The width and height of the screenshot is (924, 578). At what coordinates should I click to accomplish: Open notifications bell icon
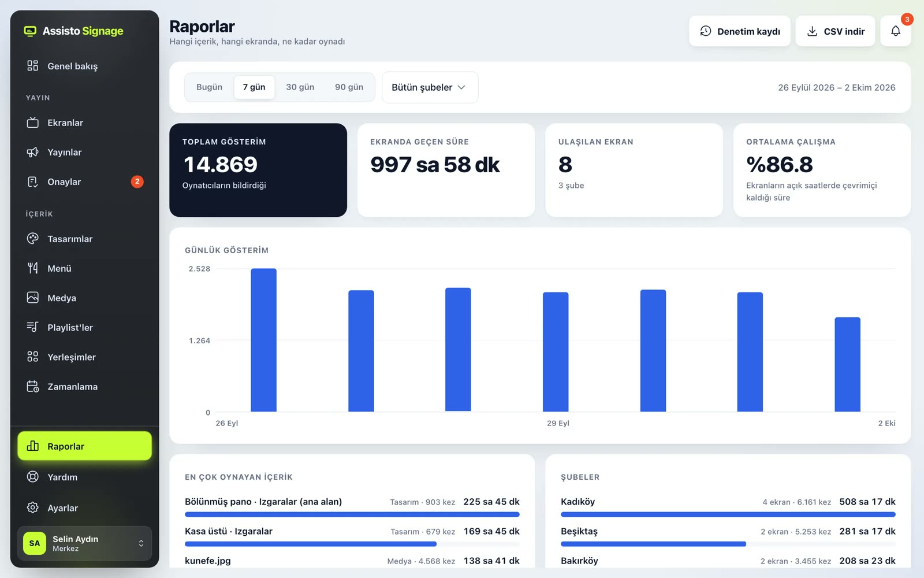click(896, 31)
